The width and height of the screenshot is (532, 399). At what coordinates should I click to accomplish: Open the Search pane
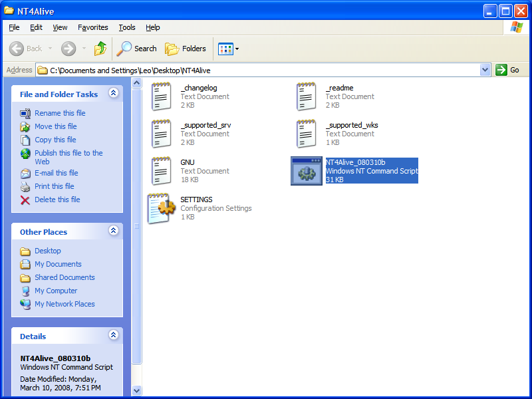click(x=136, y=49)
